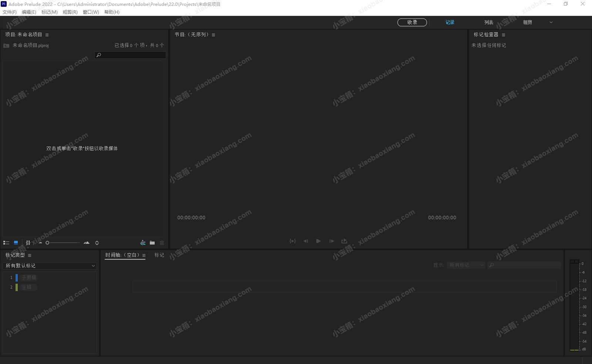Click the step forward frame icon

(x=332, y=241)
